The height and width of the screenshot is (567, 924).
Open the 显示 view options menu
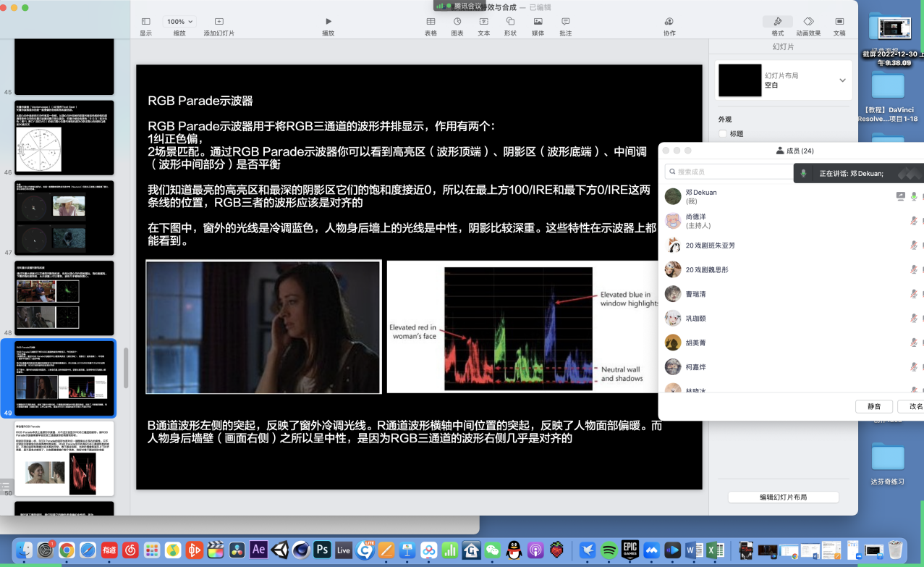point(145,22)
